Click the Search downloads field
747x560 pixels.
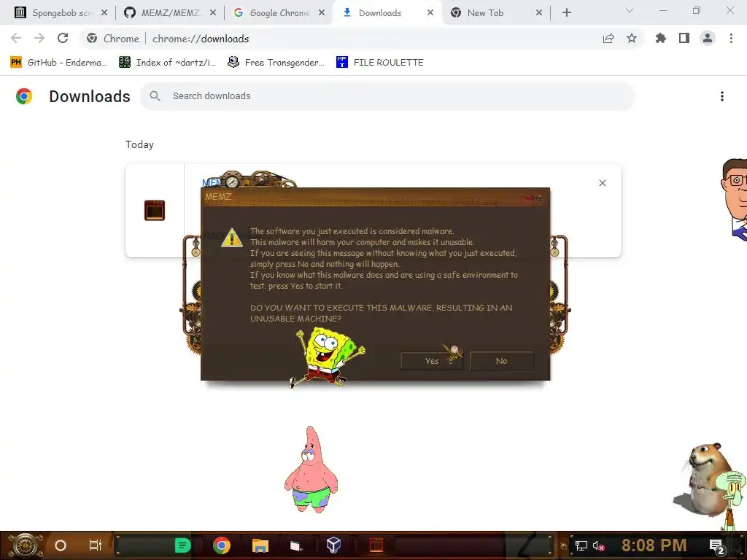pyautogui.click(x=387, y=96)
